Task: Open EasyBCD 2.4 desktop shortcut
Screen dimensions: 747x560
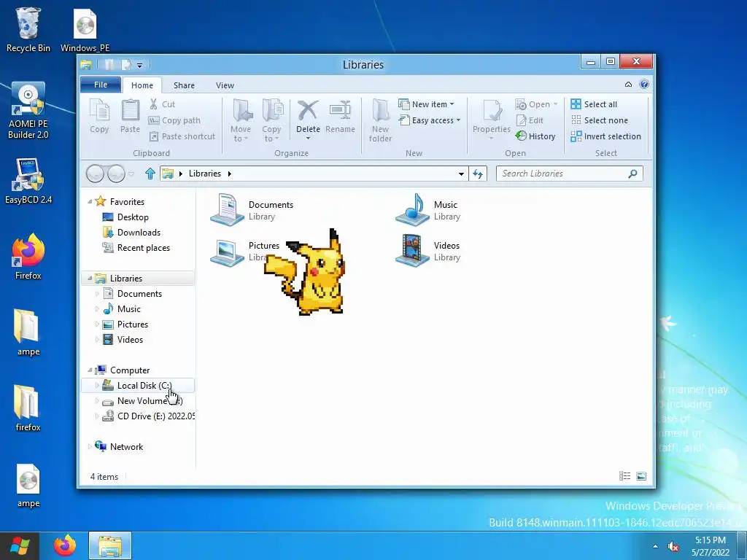Action: pyautogui.click(x=28, y=181)
